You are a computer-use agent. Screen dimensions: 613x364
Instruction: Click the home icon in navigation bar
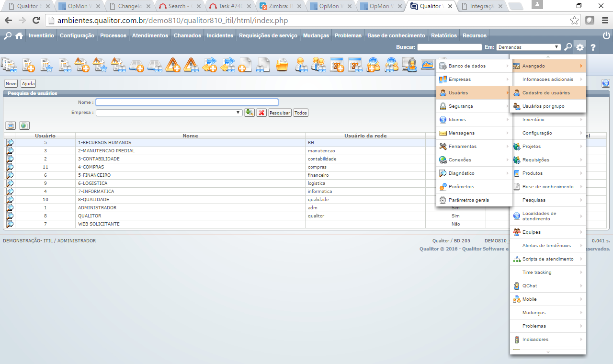19,35
